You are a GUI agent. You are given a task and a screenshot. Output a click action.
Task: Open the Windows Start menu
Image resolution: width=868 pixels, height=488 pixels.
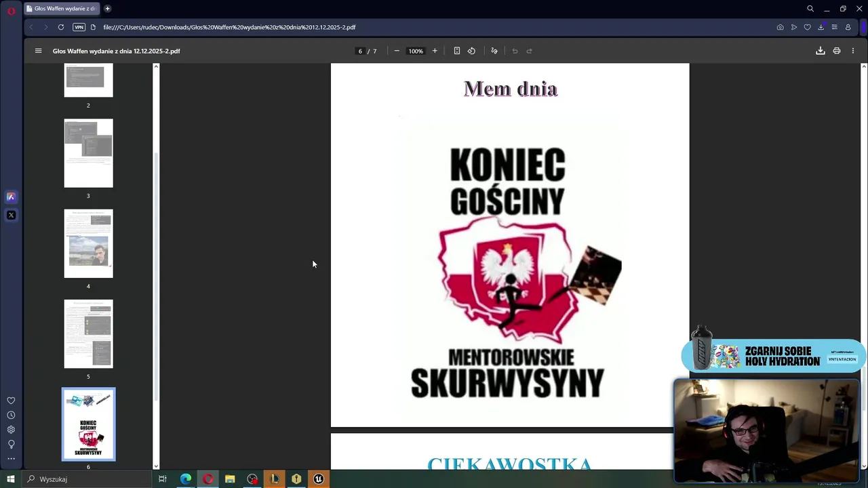coord(10,479)
